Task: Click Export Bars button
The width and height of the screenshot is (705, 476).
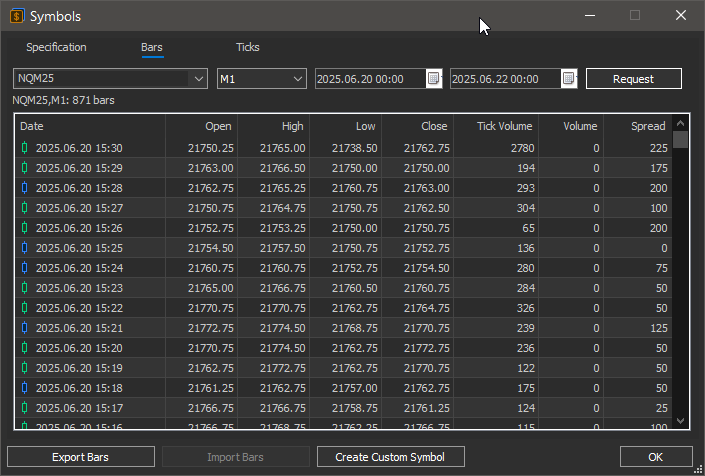Action: click(x=81, y=457)
